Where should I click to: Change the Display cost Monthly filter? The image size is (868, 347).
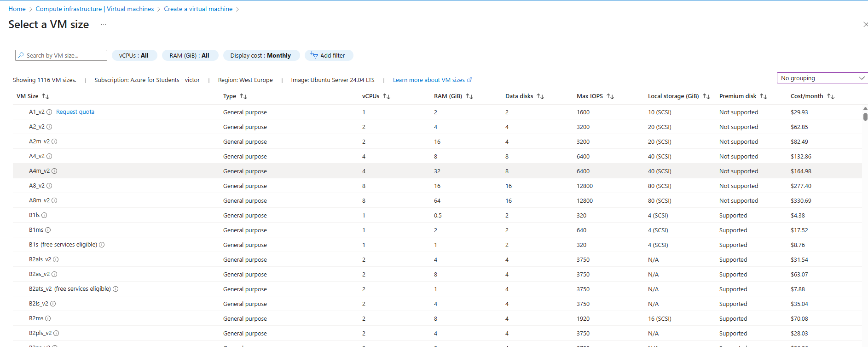261,55
